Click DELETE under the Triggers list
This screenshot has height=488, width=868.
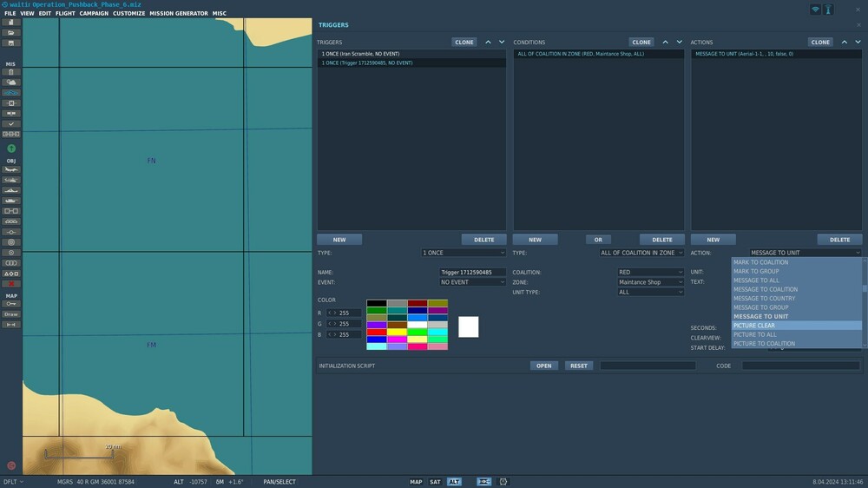483,240
